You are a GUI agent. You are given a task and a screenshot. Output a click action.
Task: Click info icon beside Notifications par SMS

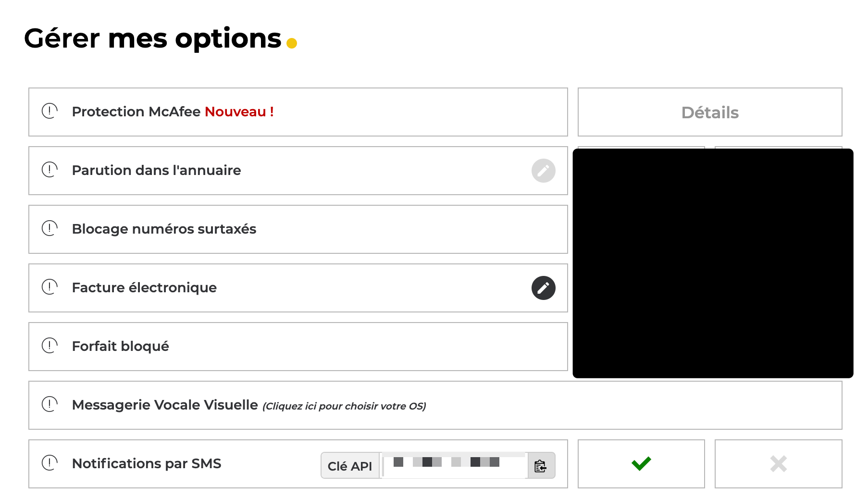50,463
